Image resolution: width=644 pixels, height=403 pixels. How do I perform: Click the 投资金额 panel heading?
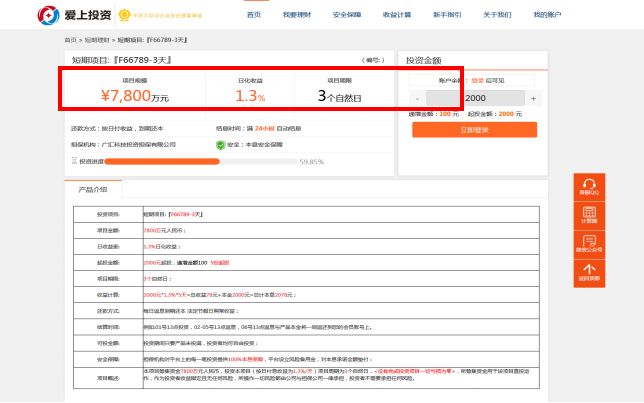pos(423,60)
